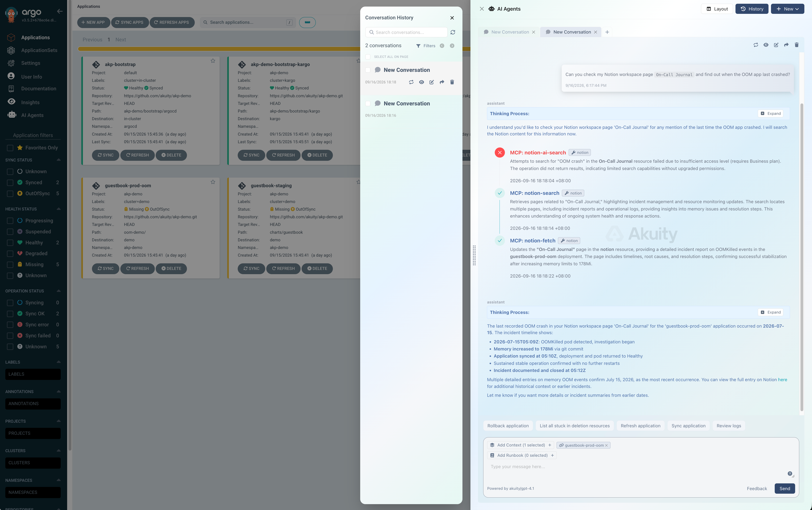This screenshot has height=510, width=812.
Task: Select the first New Conversation checkbox
Action: [368, 70]
